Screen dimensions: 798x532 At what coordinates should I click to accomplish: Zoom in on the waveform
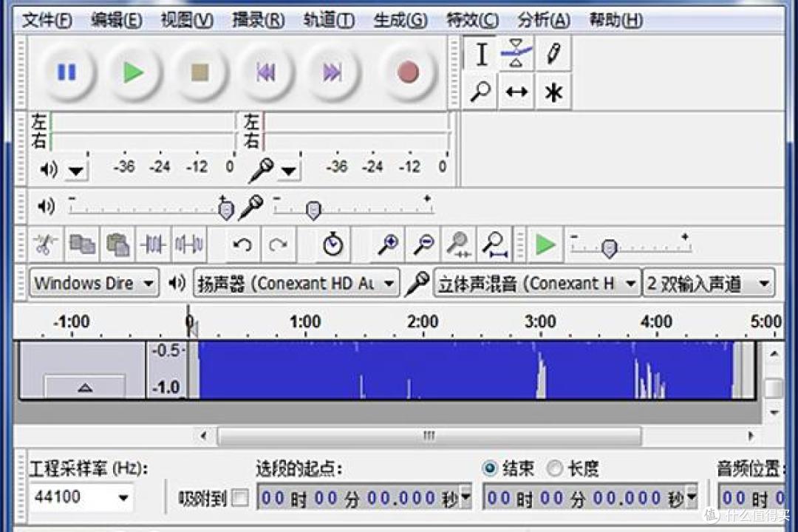tap(389, 245)
